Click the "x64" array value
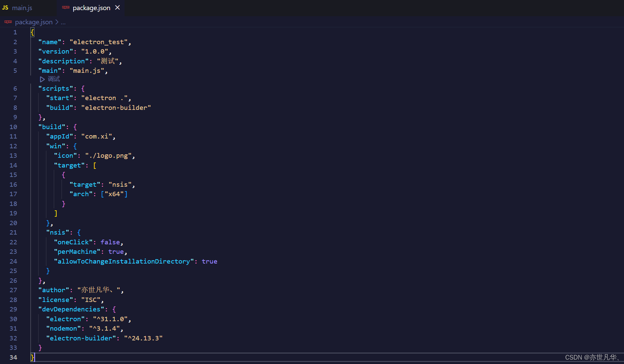Viewport: 624px width, 364px height. tap(114, 194)
